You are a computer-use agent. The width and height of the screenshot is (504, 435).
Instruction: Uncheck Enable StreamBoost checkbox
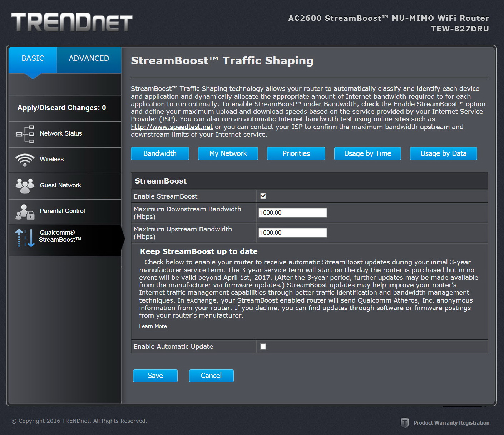263,196
